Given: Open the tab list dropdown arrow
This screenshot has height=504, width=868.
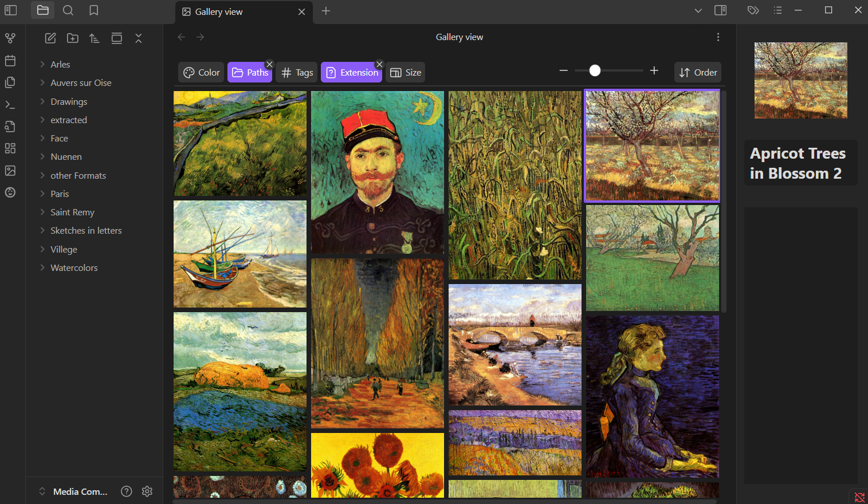Looking at the screenshot, I should [x=698, y=10].
